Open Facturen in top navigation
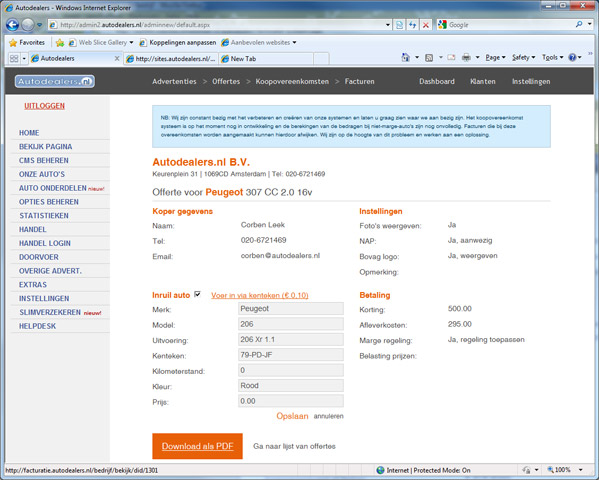Image resolution: width=599 pixels, height=480 pixels. (x=359, y=81)
